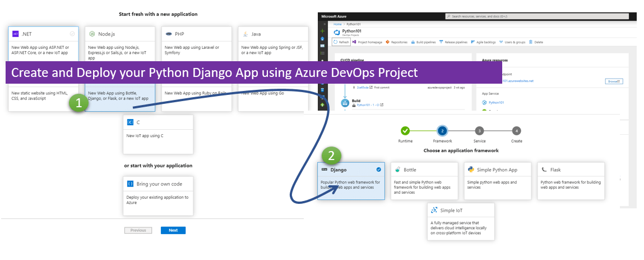Select the Java logo icon
644x260 pixels.
click(245, 34)
